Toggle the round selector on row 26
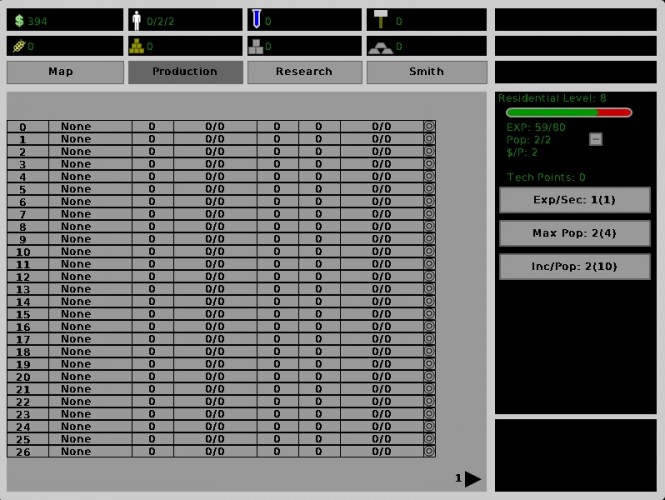Screen dimensions: 665x500 point(429,451)
